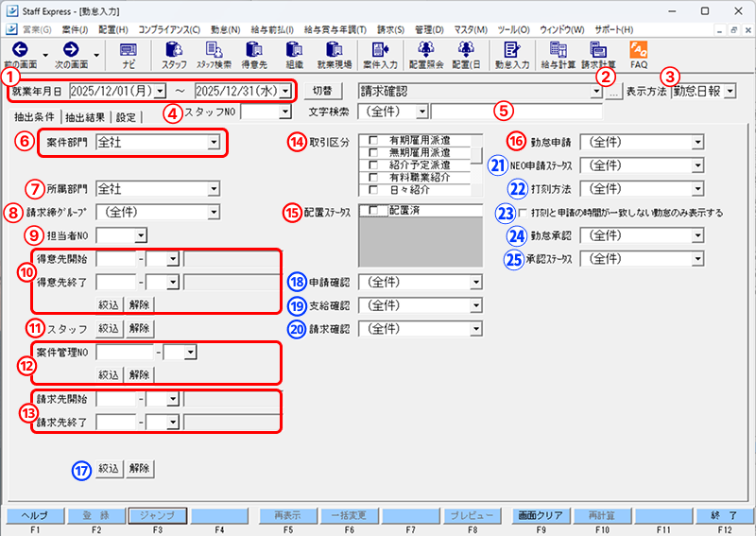The height and width of the screenshot is (536, 756).
Task: Click the 画面クリア F9 button
Action: pyautogui.click(x=540, y=516)
